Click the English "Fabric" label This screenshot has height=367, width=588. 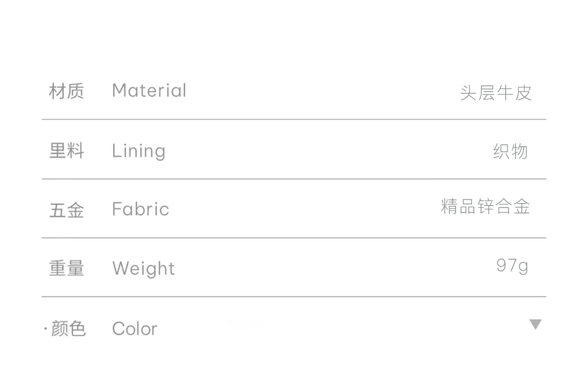pos(141,210)
